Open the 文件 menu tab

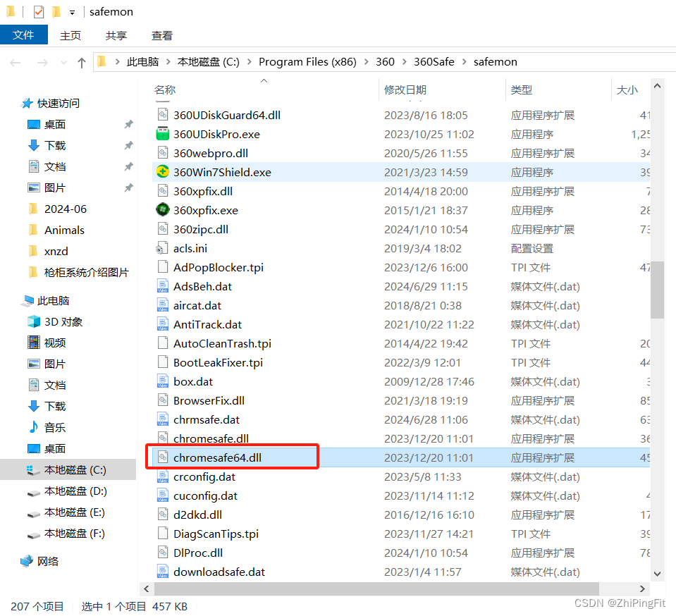tap(24, 35)
